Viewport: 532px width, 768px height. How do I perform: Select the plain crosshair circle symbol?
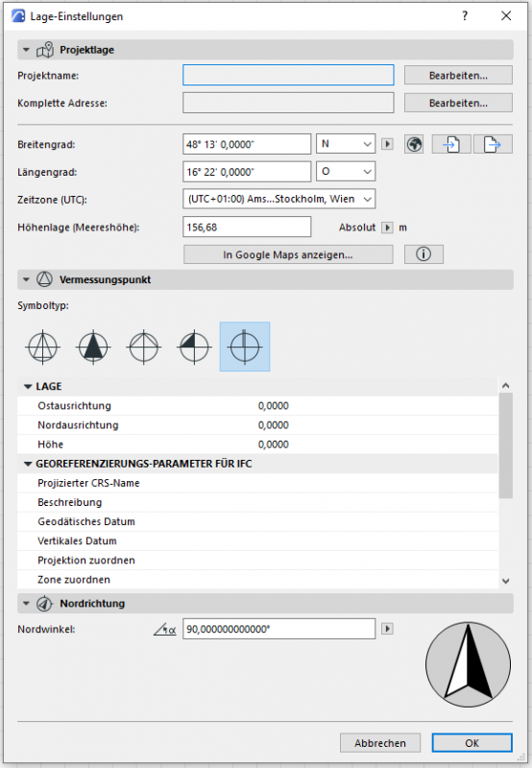pyautogui.click(x=143, y=347)
